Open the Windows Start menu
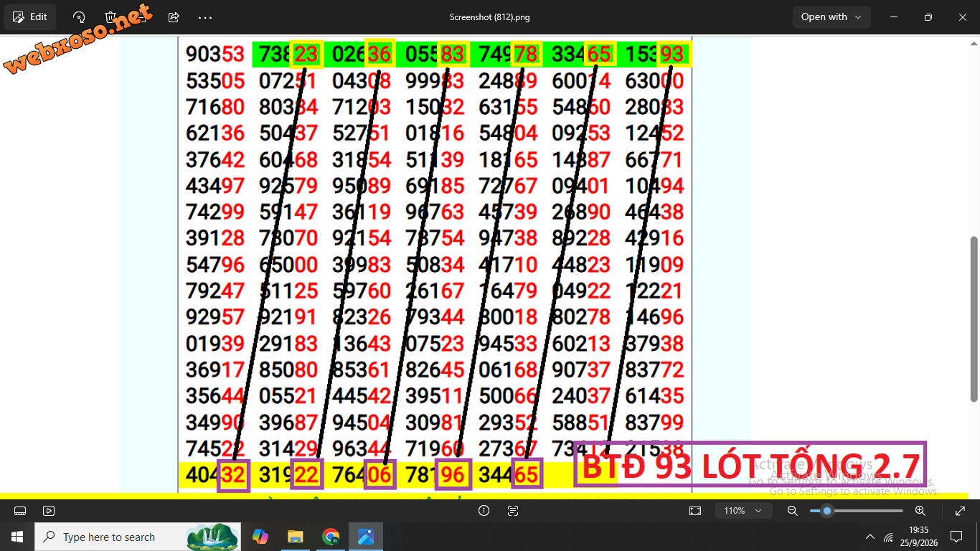Viewport: 980px width, 551px height. [17, 537]
